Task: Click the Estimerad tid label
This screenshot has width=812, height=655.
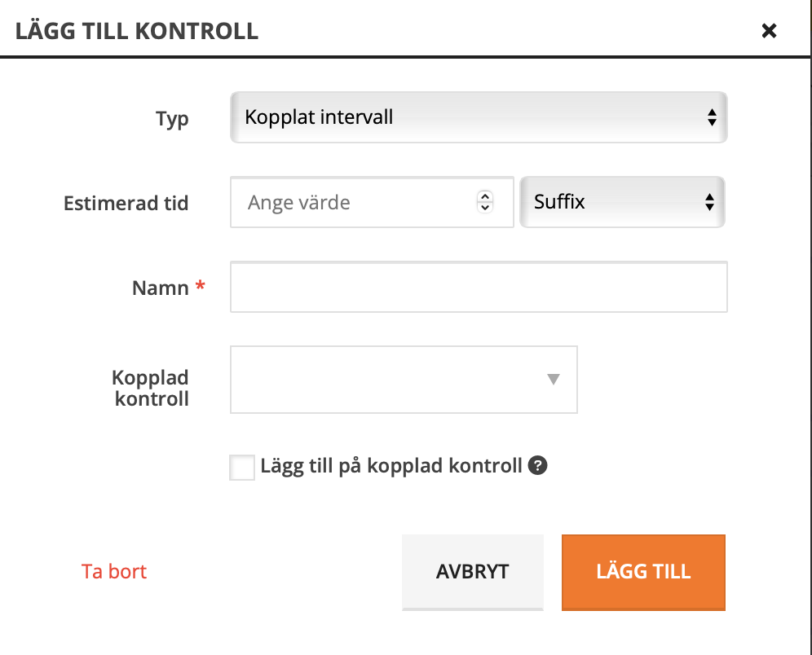Action: [x=126, y=204]
